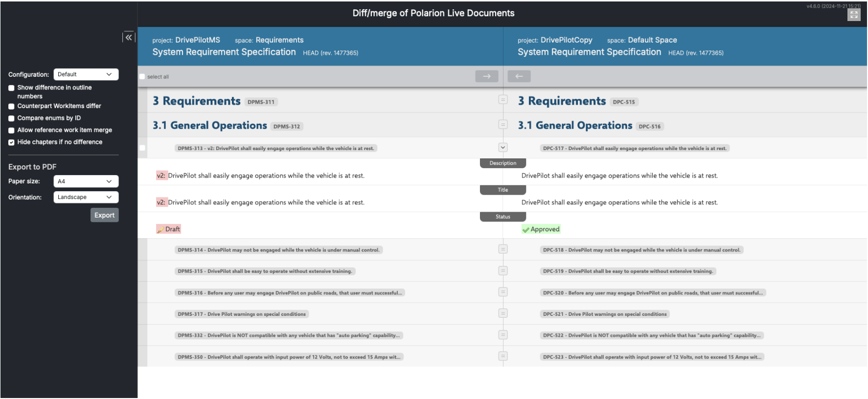Image resolution: width=868 pixels, height=399 pixels.
Task: Click the Default Space name
Action: [x=652, y=40]
